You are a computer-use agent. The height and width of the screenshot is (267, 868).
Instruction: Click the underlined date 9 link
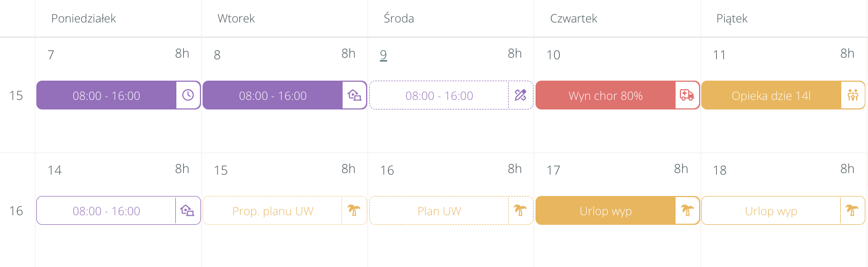click(x=383, y=55)
